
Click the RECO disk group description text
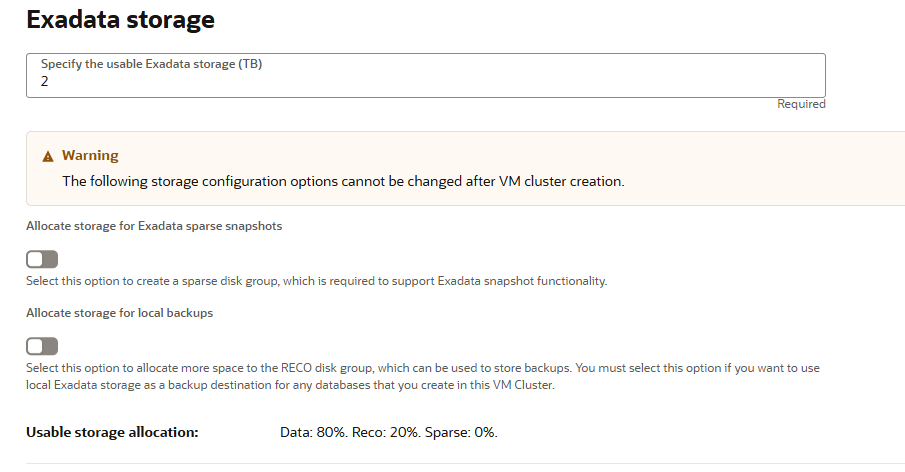click(422, 368)
